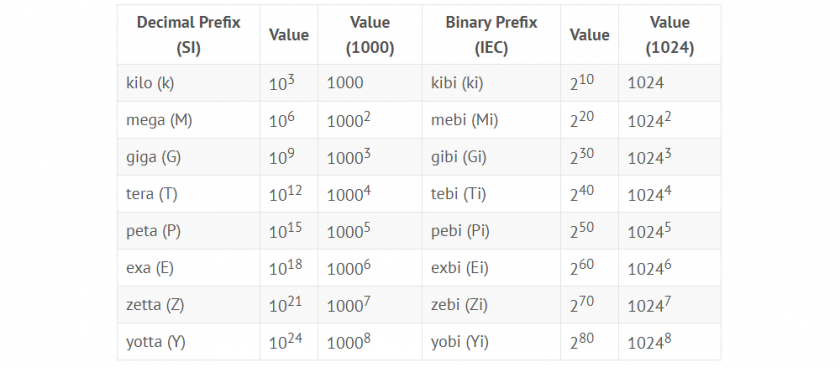840x368 pixels.
Task: Select the giga (G) cell
Action: (x=189, y=157)
